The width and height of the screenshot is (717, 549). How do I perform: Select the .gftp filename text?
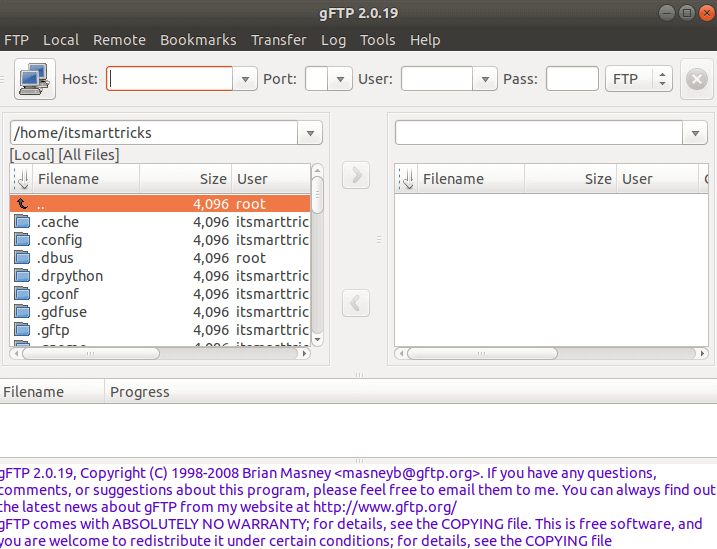click(53, 330)
